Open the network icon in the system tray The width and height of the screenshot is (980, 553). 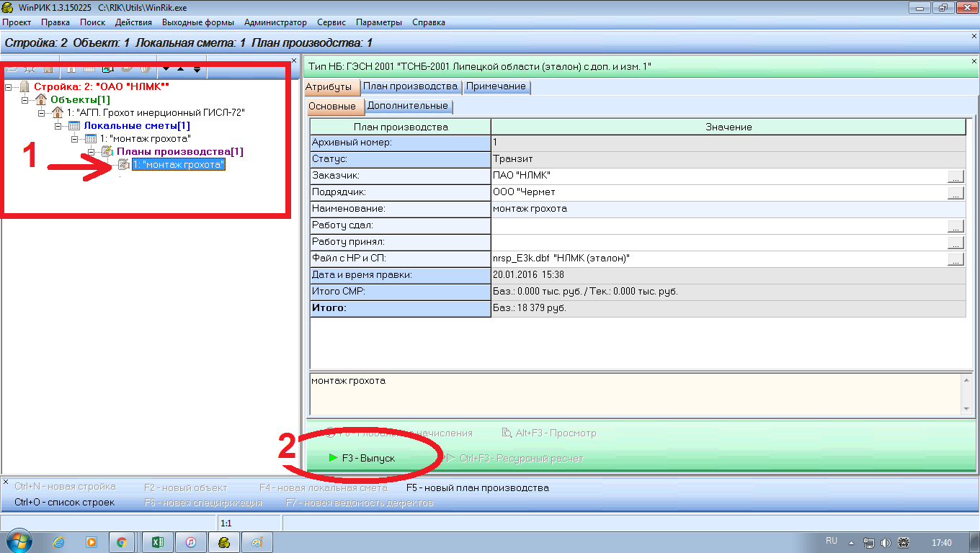click(869, 542)
